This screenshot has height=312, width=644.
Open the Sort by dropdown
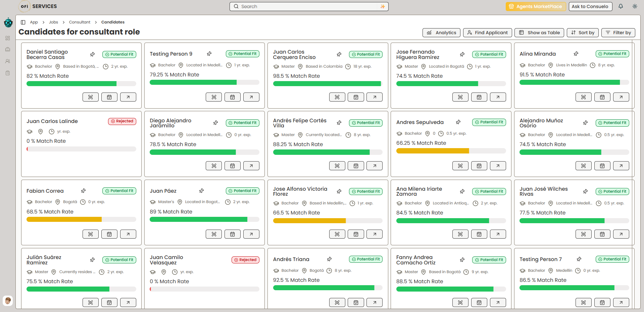coord(583,33)
